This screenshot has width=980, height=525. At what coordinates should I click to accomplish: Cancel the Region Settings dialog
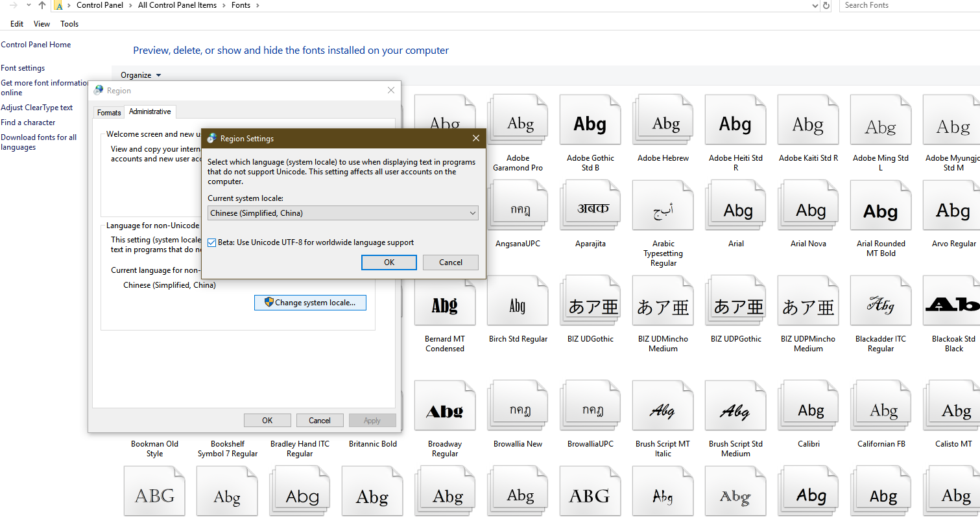coord(451,262)
